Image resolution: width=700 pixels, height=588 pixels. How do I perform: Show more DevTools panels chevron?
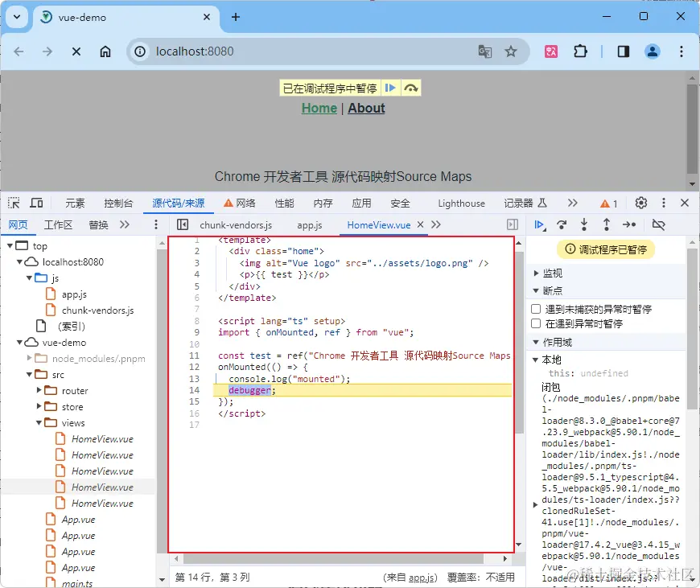click(572, 204)
